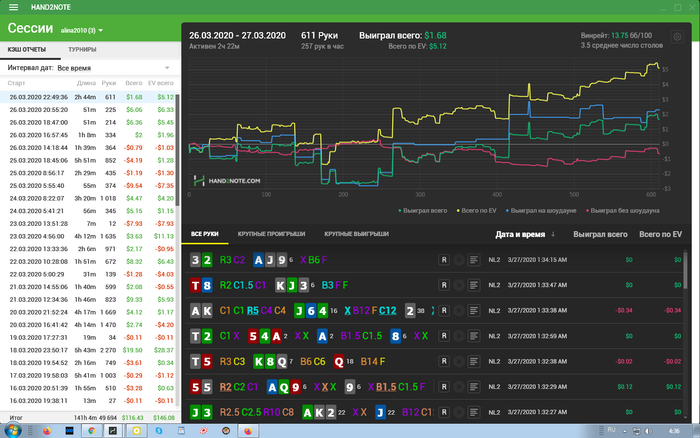Image resolution: width=700 pixels, height=438 pixels.
Task: Open hand text for the 1:33:38 AM hand
Action: (x=474, y=310)
